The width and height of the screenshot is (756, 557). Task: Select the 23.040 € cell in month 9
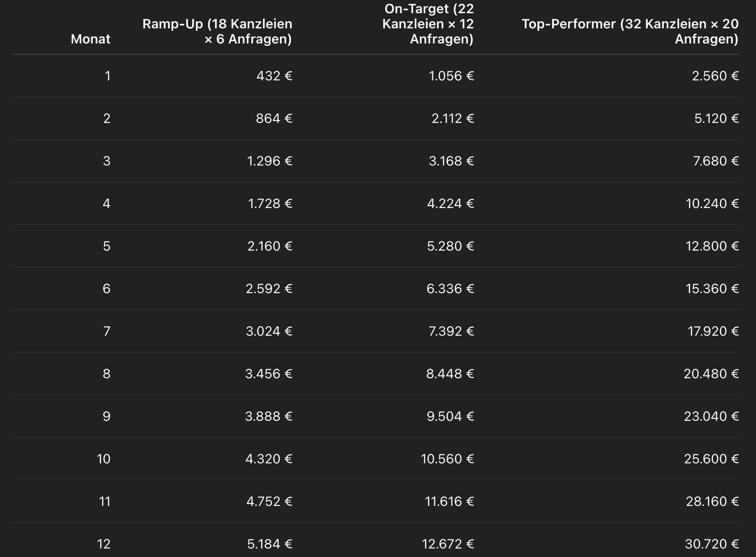pyautogui.click(x=711, y=416)
